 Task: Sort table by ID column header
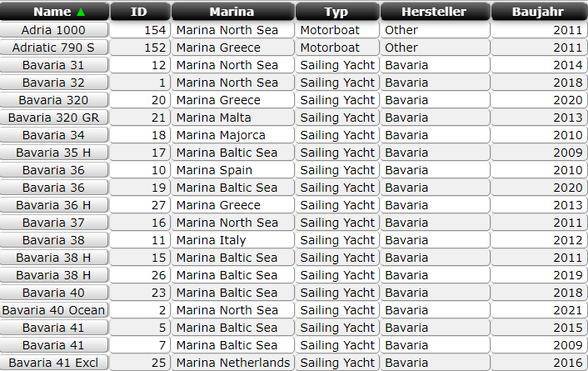[140, 12]
